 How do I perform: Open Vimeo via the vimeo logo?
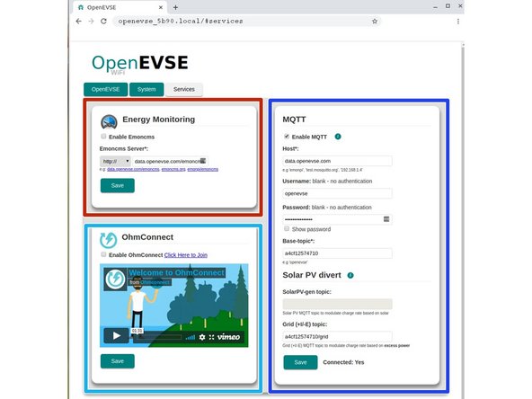[228, 337]
